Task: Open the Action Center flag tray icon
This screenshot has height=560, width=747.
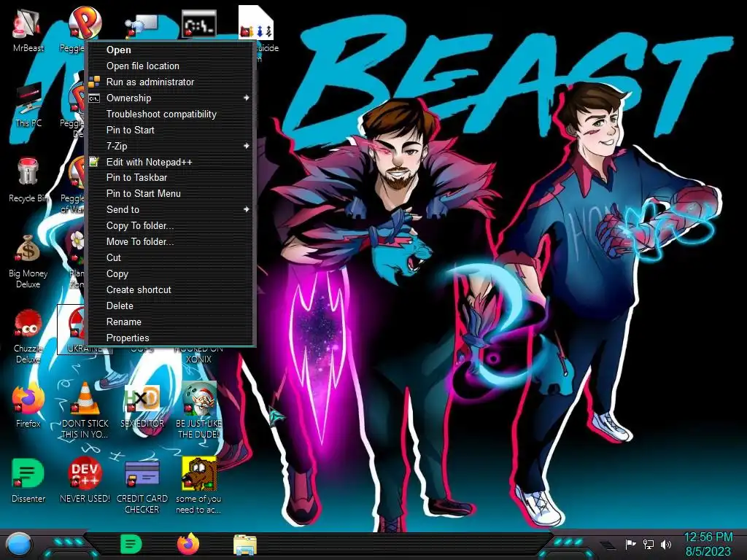Action: [x=630, y=544]
